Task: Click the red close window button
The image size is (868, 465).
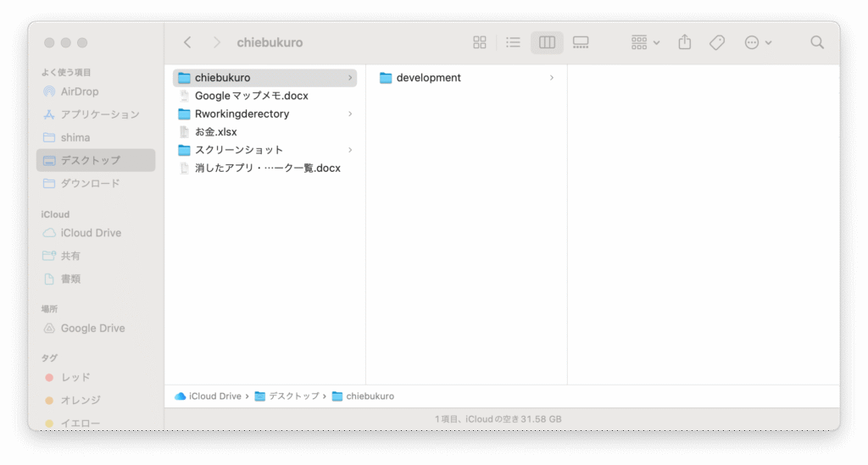Action: tap(49, 42)
